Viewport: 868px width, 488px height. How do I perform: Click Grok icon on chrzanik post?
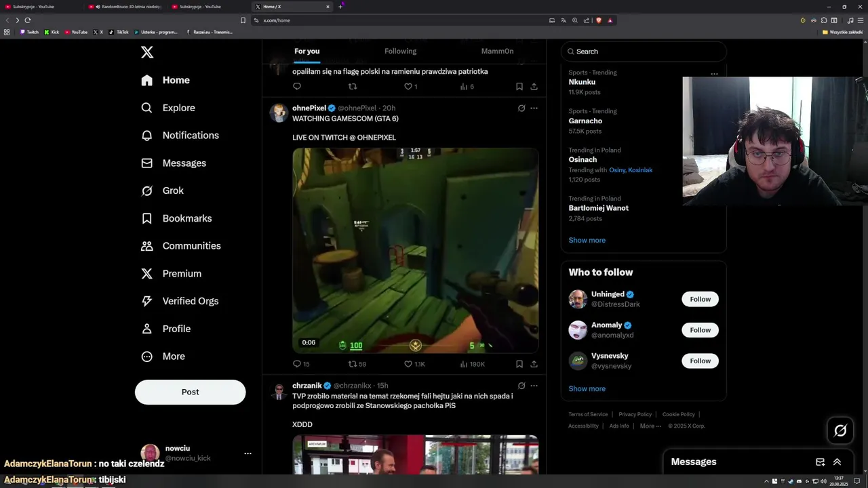click(x=521, y=386)
